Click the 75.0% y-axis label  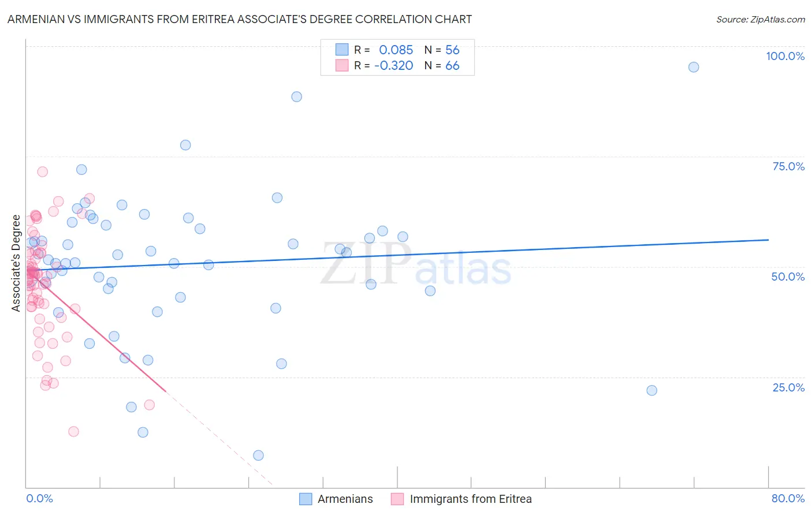pyautogui.click(x=788, y=166)
